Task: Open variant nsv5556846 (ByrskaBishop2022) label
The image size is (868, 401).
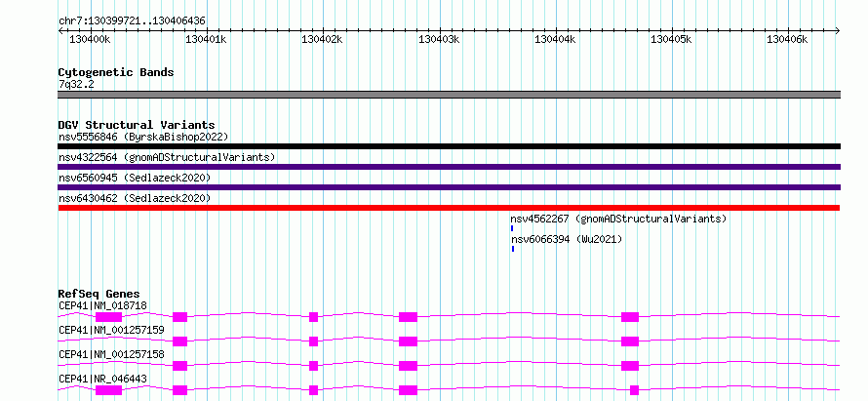Action: [x=143, y=137]
